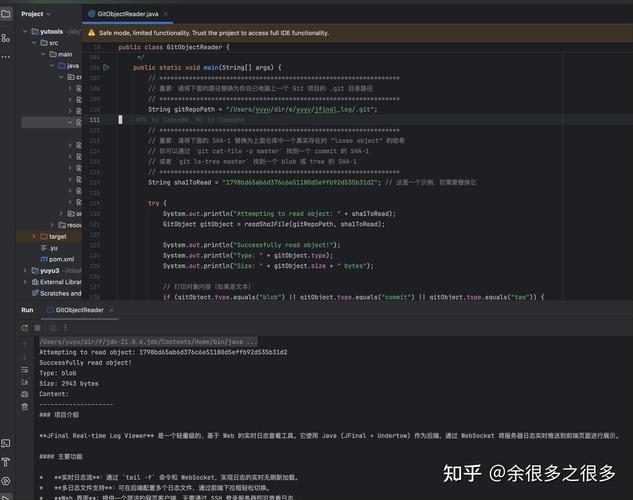Viewport: 633px width, 500px height.
Task: Click the 'try {' line in editor
Action: (157, 203)
